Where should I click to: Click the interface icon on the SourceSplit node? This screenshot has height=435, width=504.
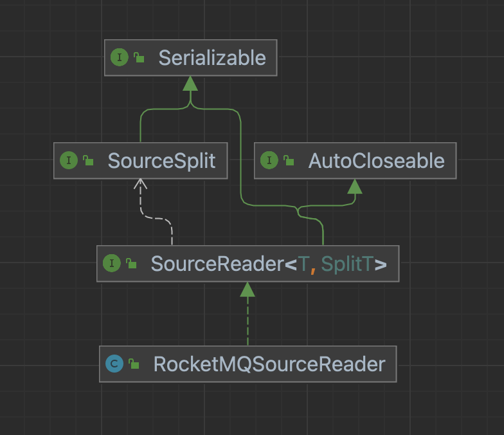69,161
